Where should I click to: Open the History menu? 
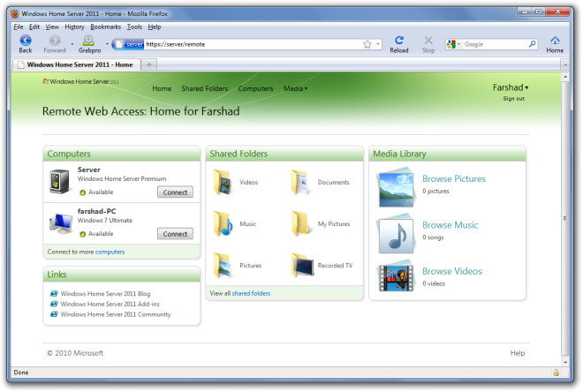(74, 26)
